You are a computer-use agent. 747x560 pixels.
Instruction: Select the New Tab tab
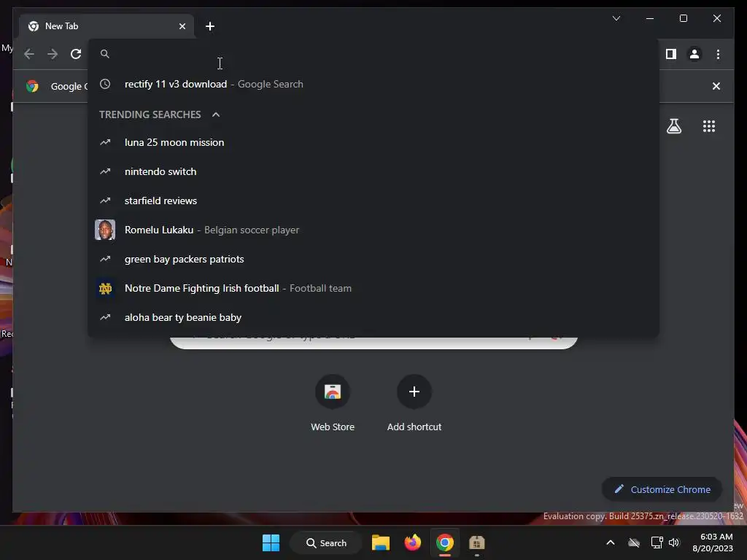107,26
